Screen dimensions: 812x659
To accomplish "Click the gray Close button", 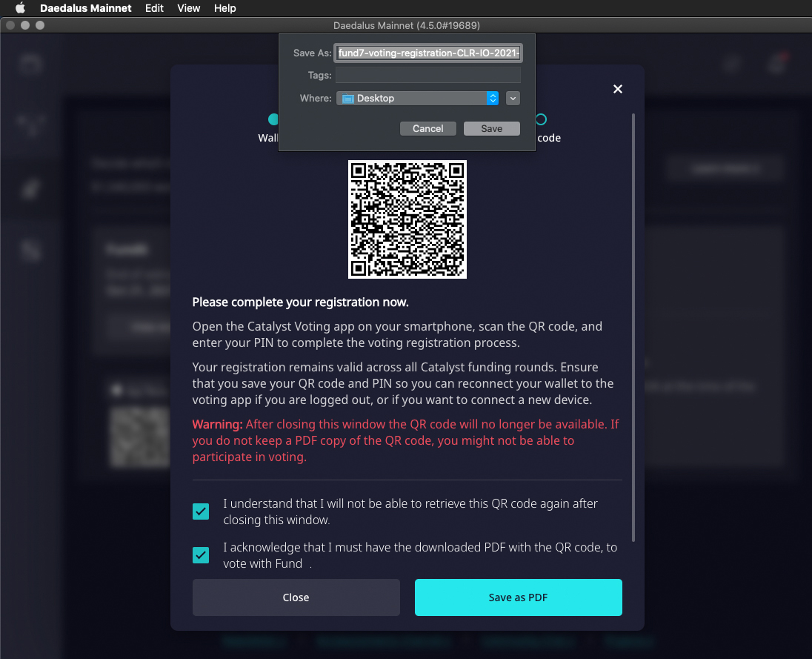I will [296, 597].
